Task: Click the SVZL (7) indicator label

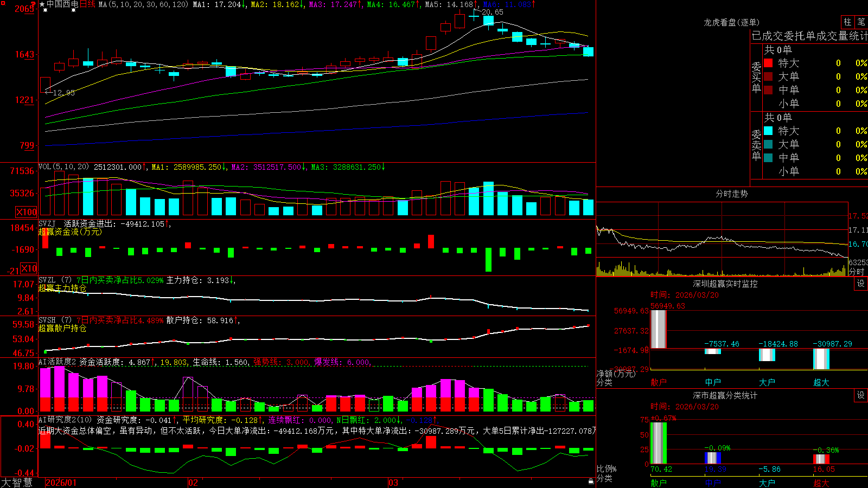Action: [x=55, y=280]
